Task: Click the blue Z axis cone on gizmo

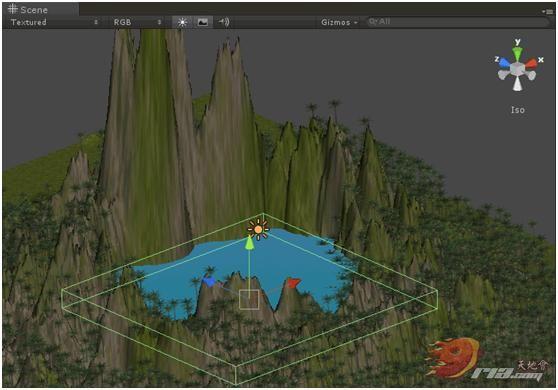Action: [x=504, y=64]
